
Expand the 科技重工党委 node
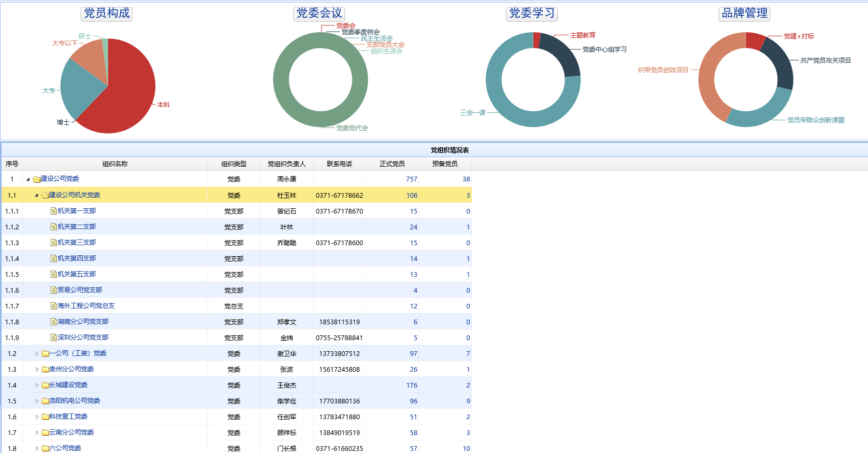point(37,417)
